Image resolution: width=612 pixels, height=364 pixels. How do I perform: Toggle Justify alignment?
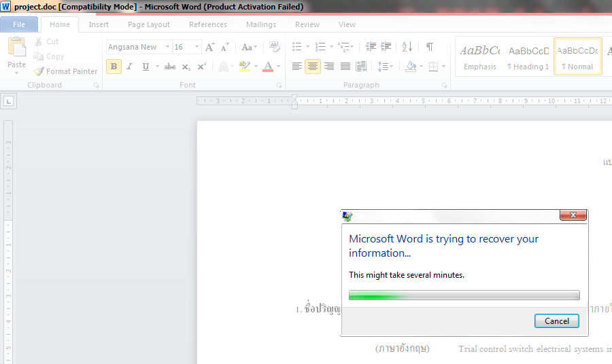[345, 67]
